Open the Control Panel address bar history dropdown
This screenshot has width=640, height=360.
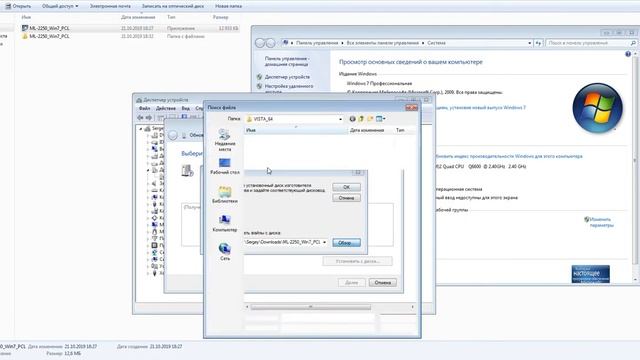[529, 43]
